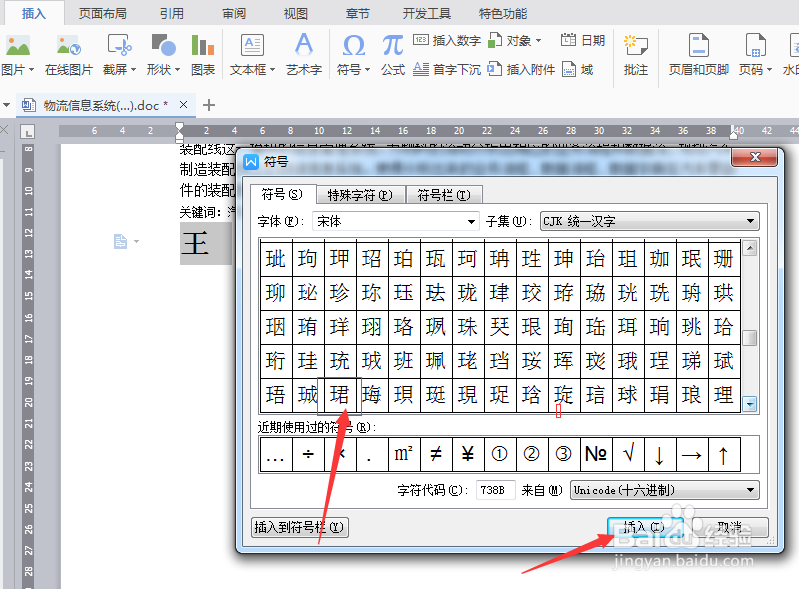Viewport: 799px width, 589px height.
Task: Open the 子集 subset dropdown
Action: tap(650, 221)
